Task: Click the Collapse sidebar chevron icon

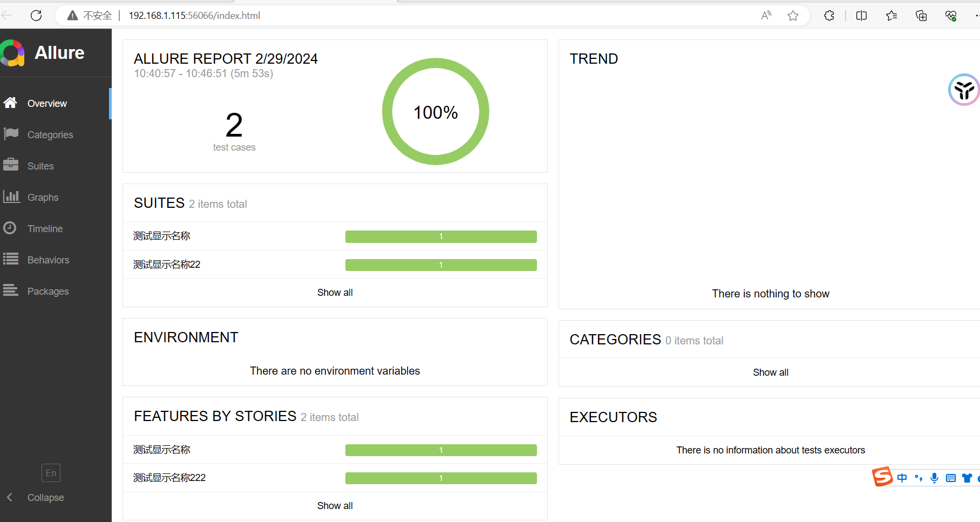Action: 9,497
